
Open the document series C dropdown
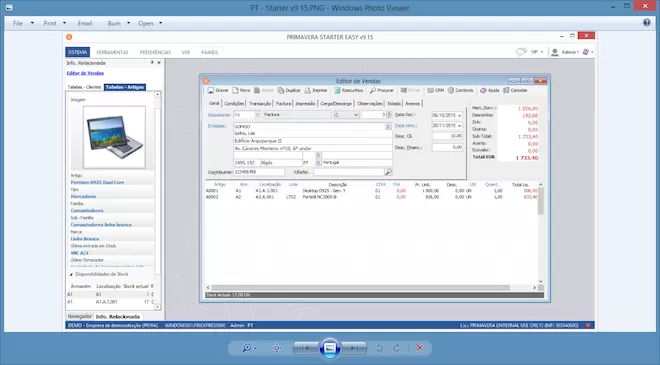point(356,115)
